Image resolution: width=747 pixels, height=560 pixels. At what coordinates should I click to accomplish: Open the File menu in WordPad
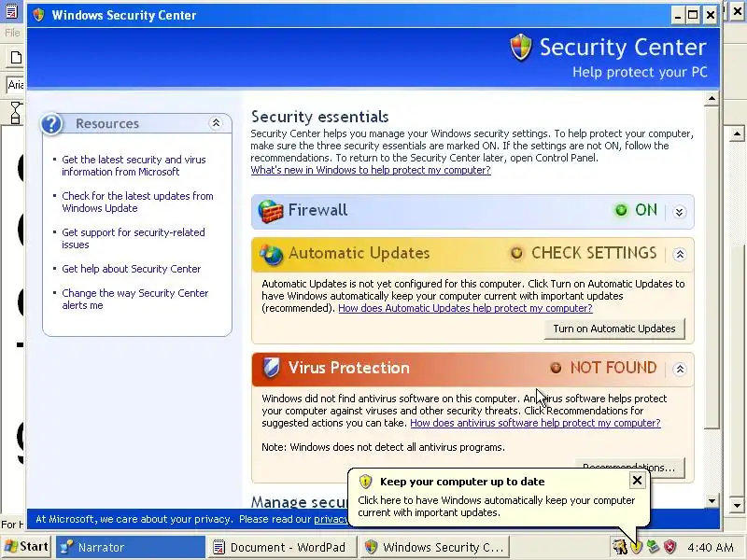(12, 33)
